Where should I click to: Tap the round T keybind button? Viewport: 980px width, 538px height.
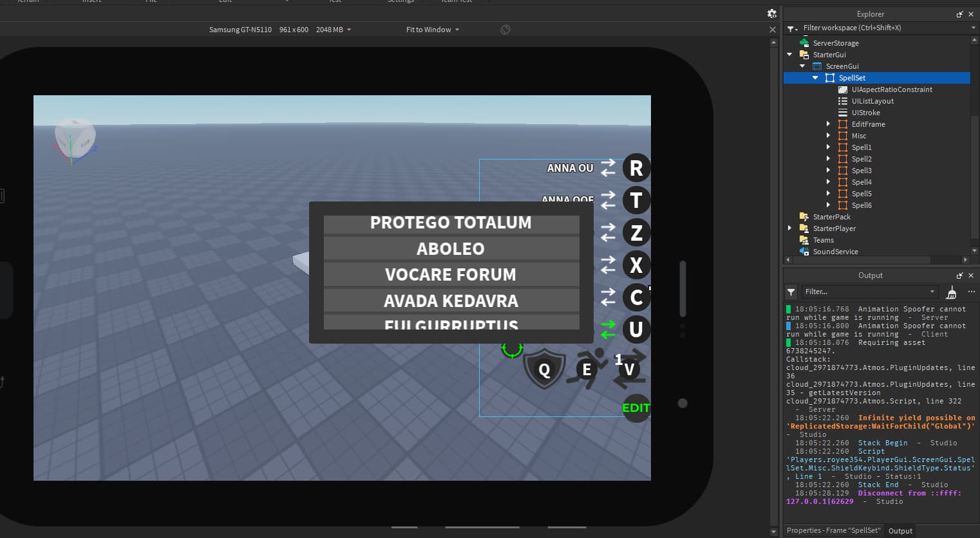pos(636,200)
